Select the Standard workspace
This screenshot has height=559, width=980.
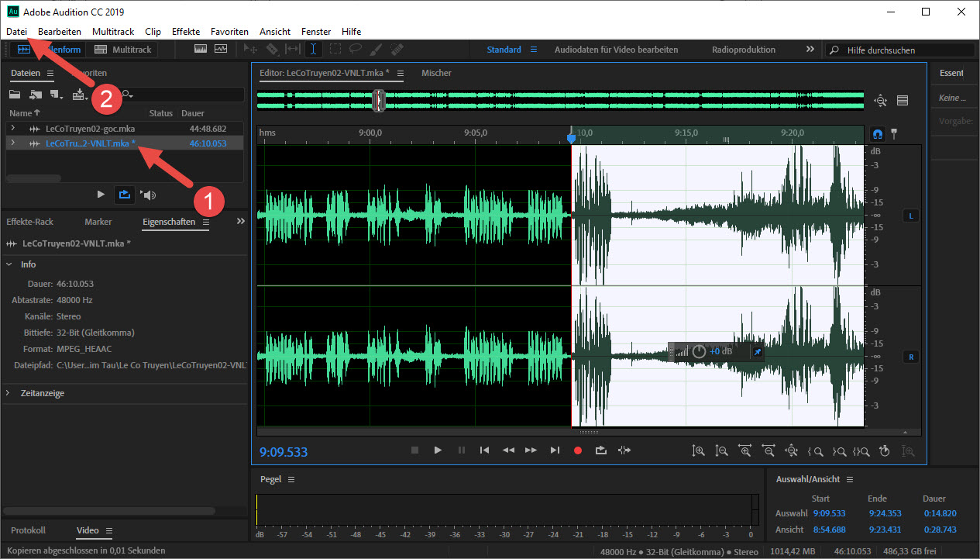pos(504,50)
